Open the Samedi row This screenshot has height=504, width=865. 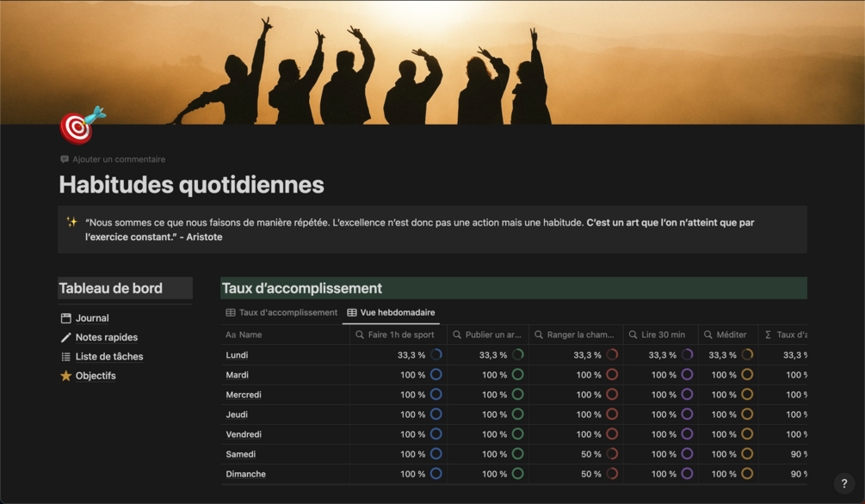[240, 454]
